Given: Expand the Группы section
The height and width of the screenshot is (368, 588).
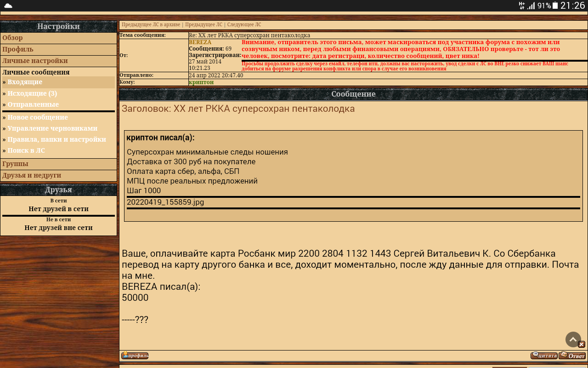Looking at the screenshot, I should (15, 164).
